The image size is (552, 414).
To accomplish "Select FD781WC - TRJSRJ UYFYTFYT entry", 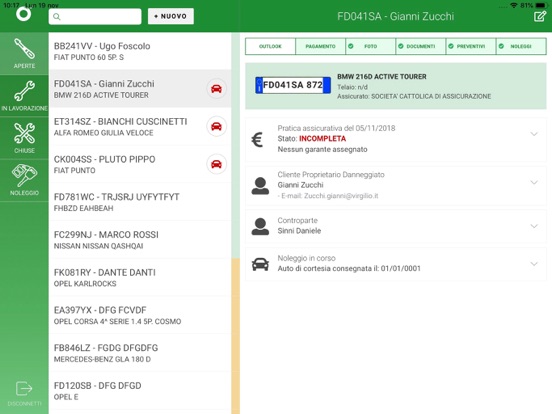I will tap(140, 202).
